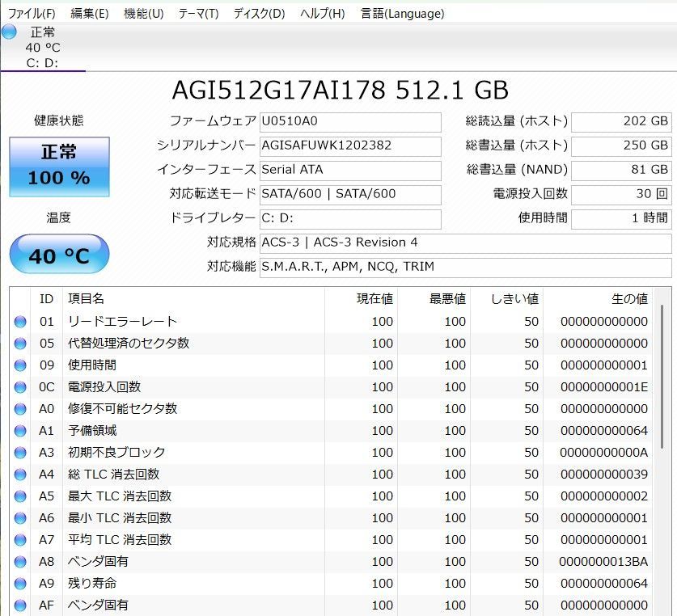The width and height of the screenshot is (677, 616).
Task: Click the power-on count value 30 回
Action: (x=621, y=194)
